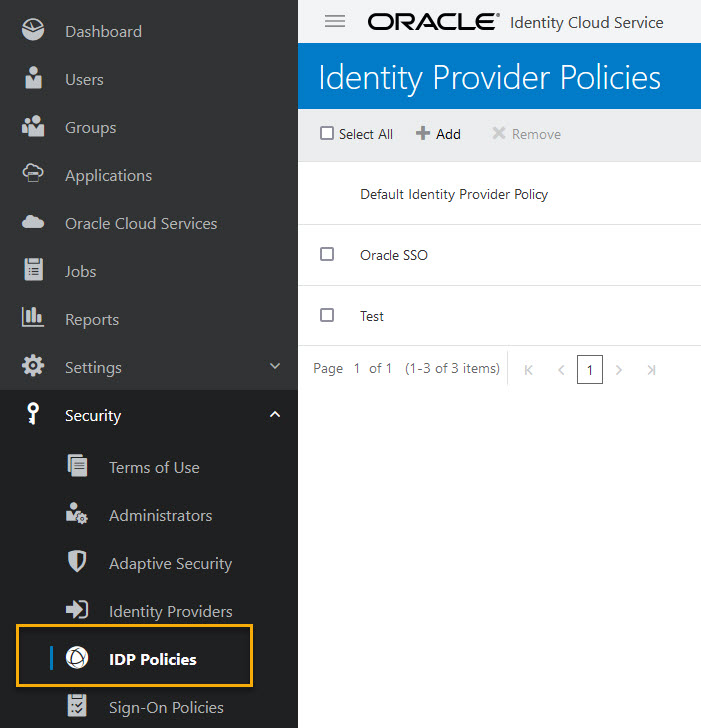Image resolution: width=701 pixels, height=728 pixels.
Task: Click the Reports bar chart icon
Action: pyautogui.click(x=33, y=317)
